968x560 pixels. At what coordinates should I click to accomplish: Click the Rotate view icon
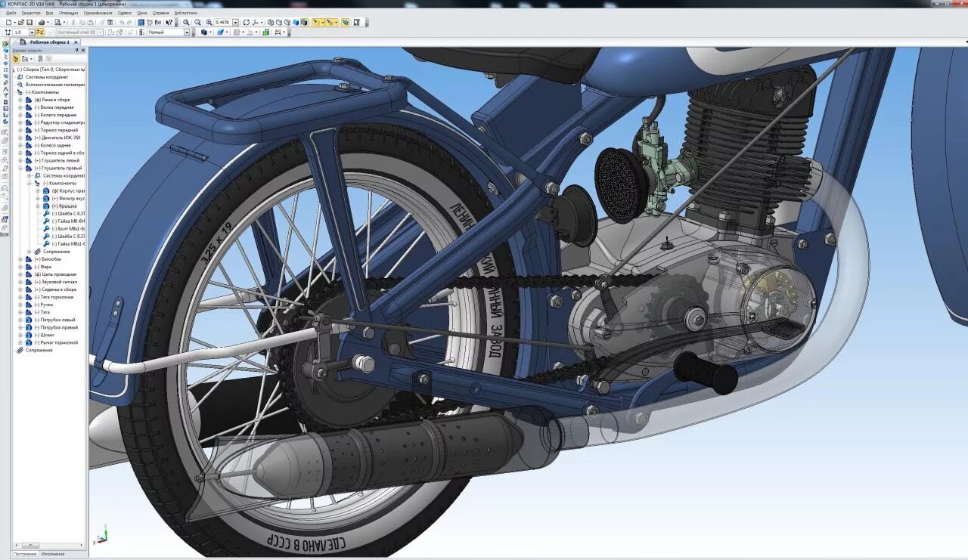click(246, 22)
